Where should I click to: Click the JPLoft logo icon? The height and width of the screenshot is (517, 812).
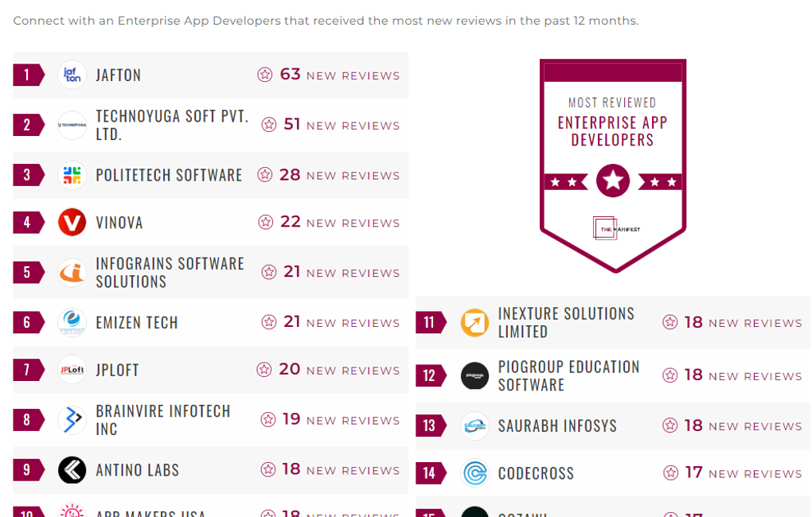point(72,370)
